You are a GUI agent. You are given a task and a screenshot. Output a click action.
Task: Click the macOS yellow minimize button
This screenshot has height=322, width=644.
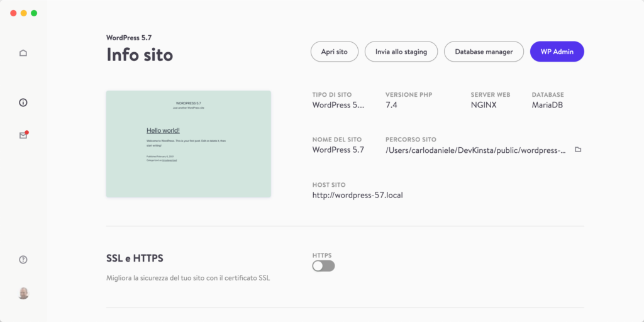coord(24,13)
